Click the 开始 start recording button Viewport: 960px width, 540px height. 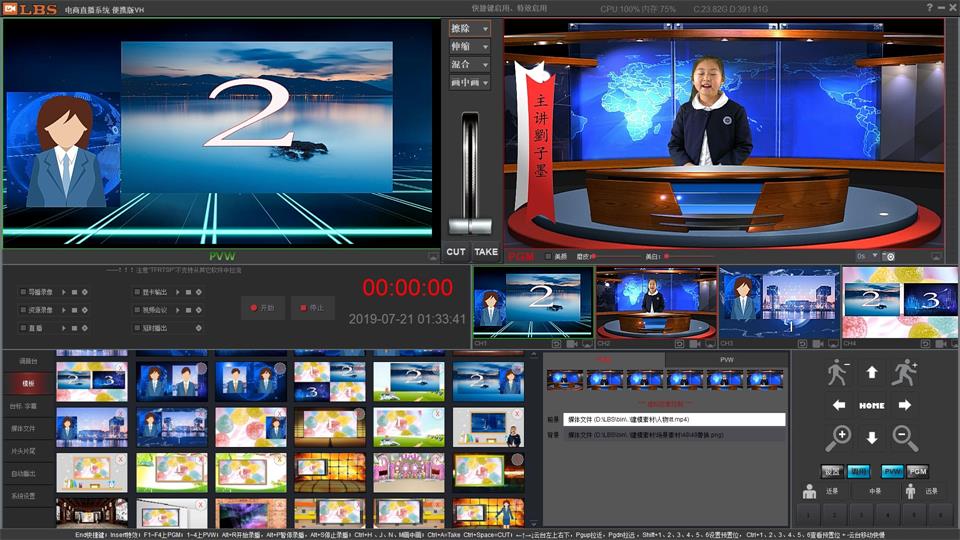click(x=263, y=308)
